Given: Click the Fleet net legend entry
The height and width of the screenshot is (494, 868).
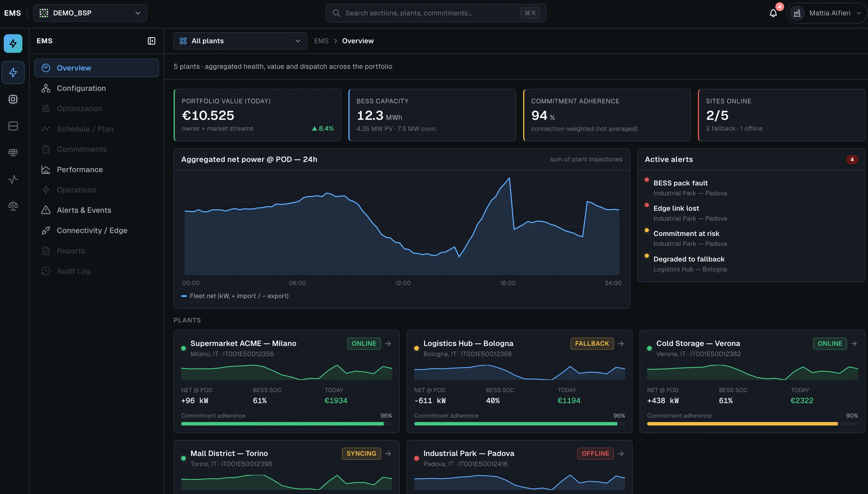Looking at the screenshot, I should [235, 296].
